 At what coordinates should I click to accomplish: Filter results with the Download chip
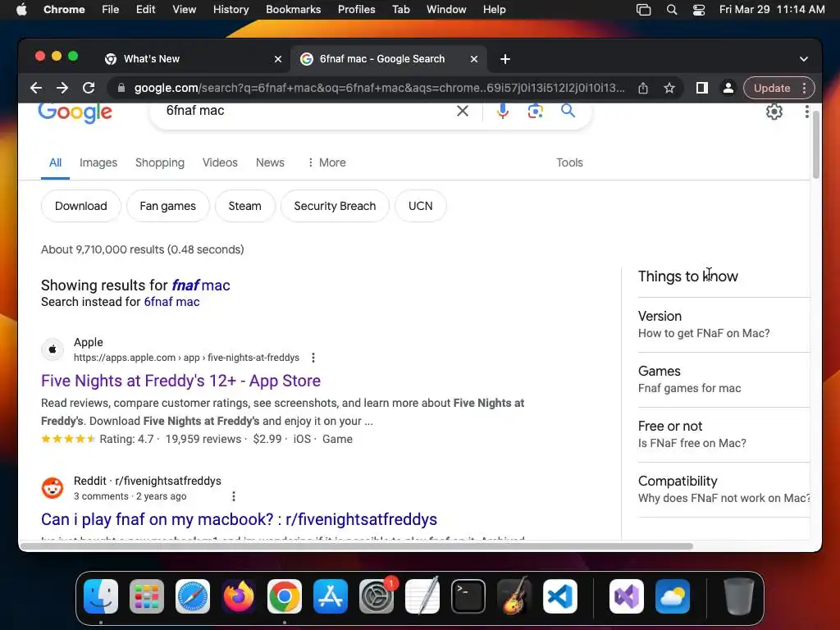[81, 206]
